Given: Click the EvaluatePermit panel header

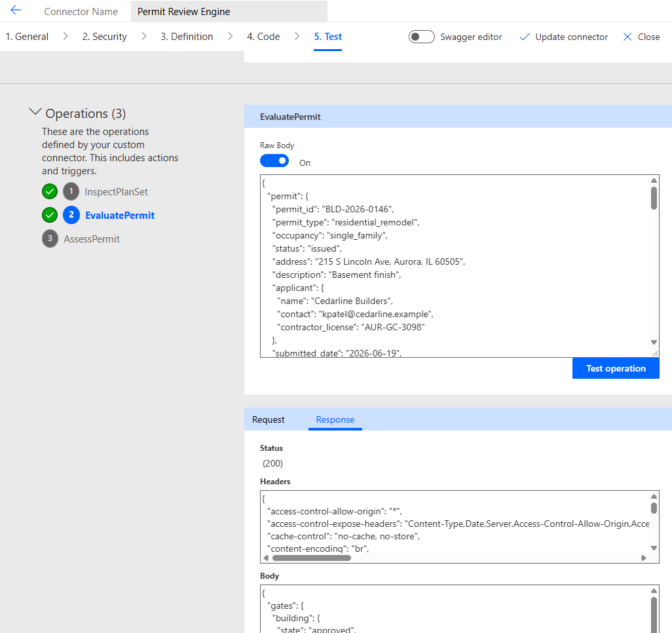Looking at the screenshot, I should coord(458,117).
